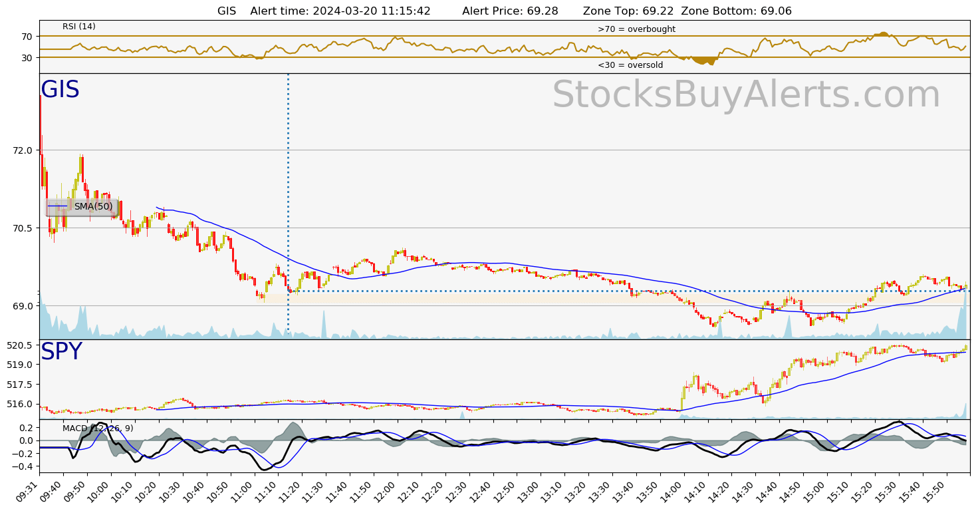The image size is (980, 511).
Task: Select the MACD axis value -0.2
Action: pyautogui.click(x=23, y=454)
